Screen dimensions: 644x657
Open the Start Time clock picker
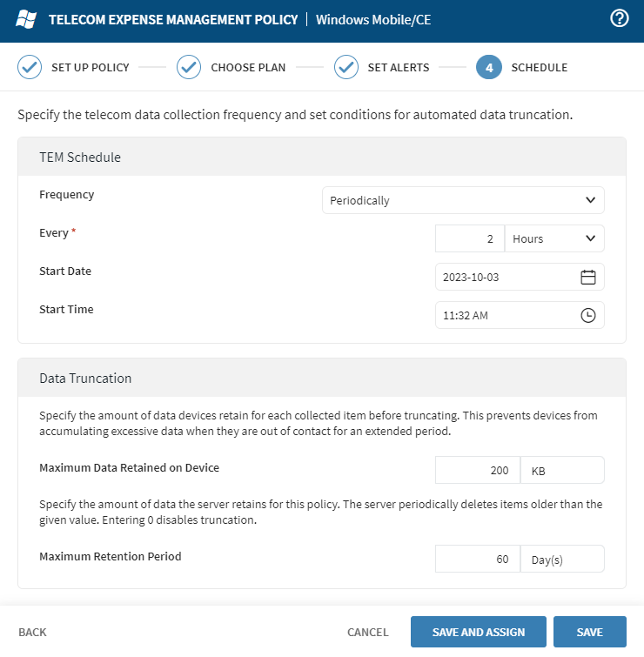point(587,316)
